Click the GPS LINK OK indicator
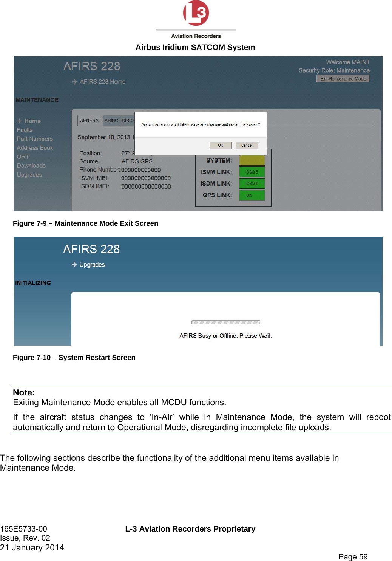The height and width of the screenshot is (561, 392). 252,195
